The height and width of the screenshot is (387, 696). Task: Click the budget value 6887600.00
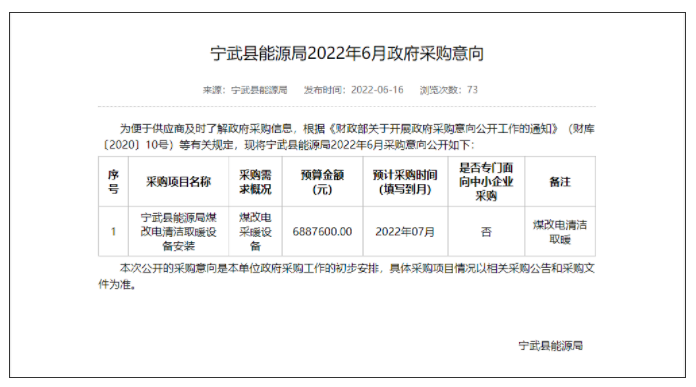[x=322, y=232]
